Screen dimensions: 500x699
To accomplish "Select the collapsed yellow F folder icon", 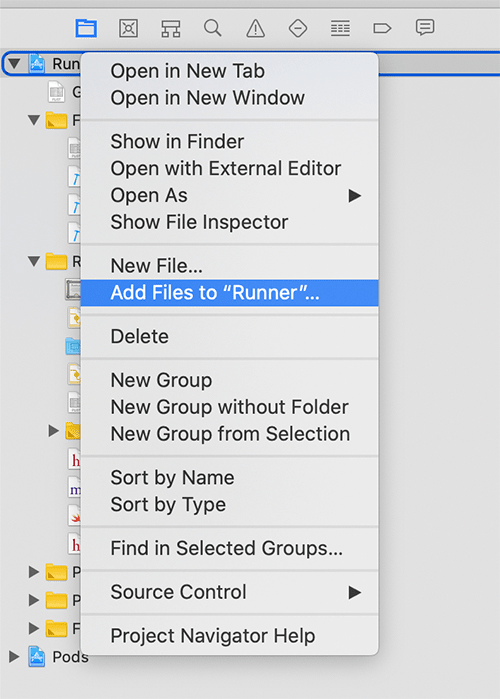I will 57,629.
